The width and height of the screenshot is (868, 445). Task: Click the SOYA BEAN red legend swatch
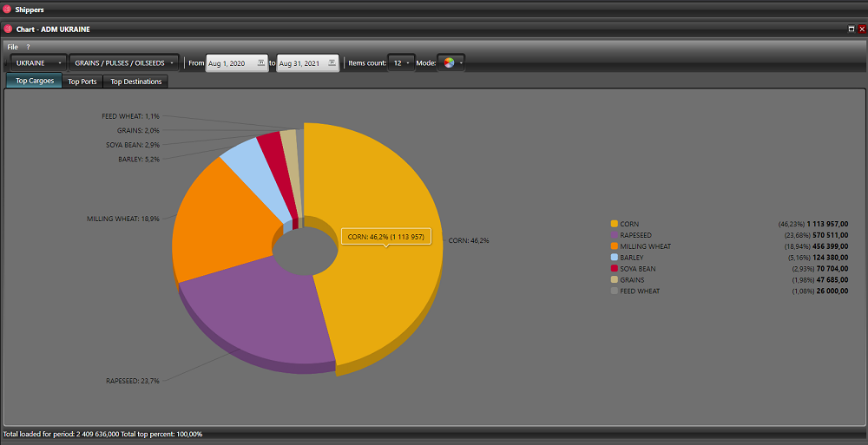[x=614, y=268]
